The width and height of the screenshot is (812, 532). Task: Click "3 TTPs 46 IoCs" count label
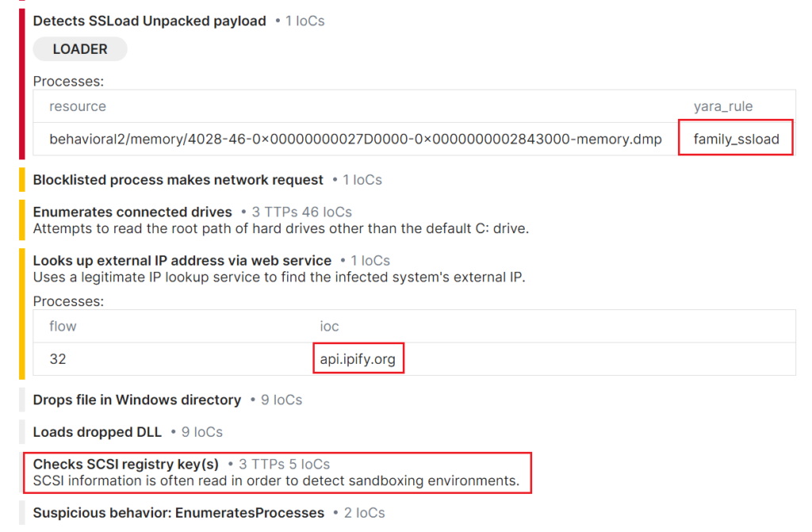click(301, 212)
